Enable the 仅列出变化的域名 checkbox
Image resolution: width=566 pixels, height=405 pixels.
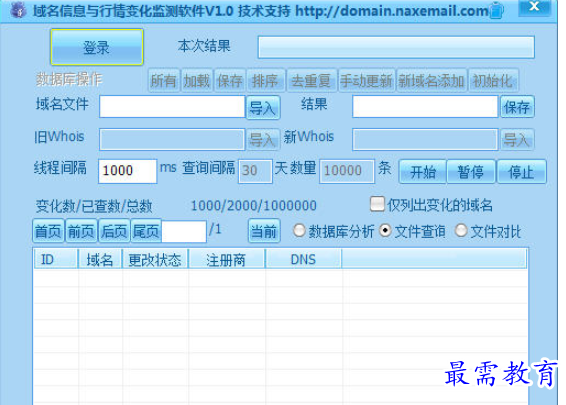click(x=377, y=204)
